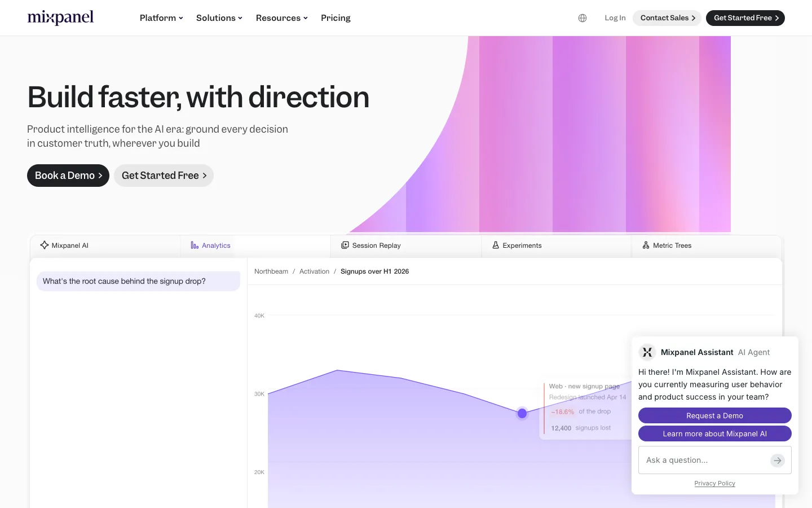Switch to the Mixpanel AI tab
Image resolution: width=812 pixels, height=508 pixels.
(105, 246)
